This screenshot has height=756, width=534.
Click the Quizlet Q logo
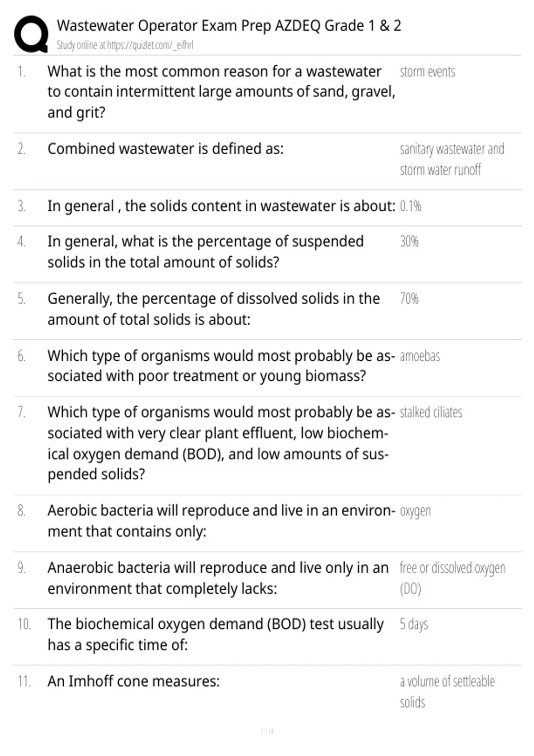pos(31,34)
